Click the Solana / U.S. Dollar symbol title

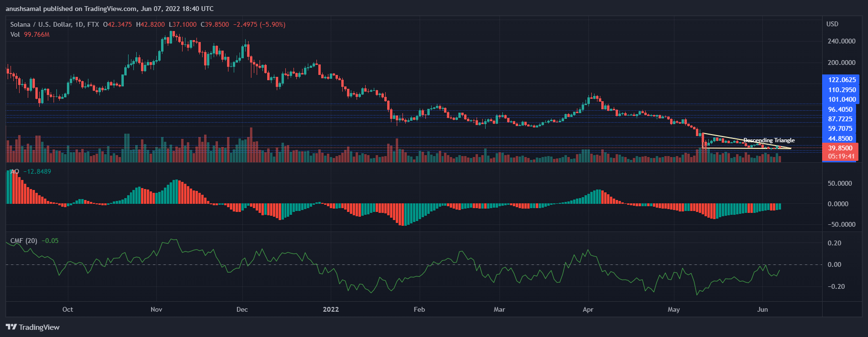(41, 24)
